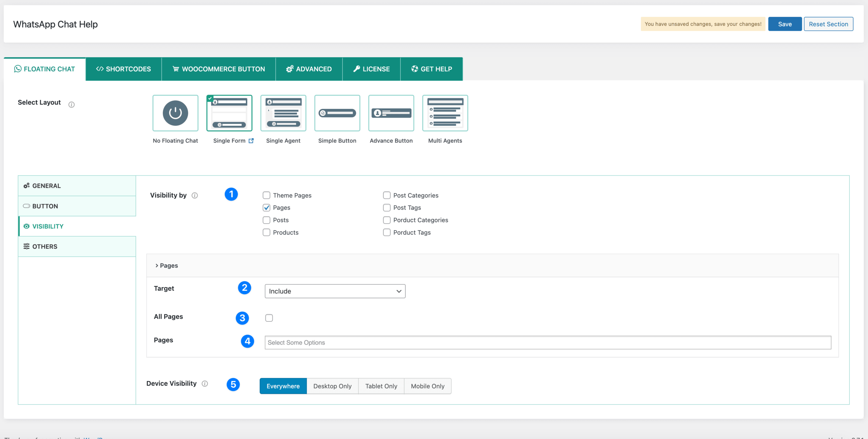
Task: Enable the Post Categories checkbox
Action: point(387,195)
